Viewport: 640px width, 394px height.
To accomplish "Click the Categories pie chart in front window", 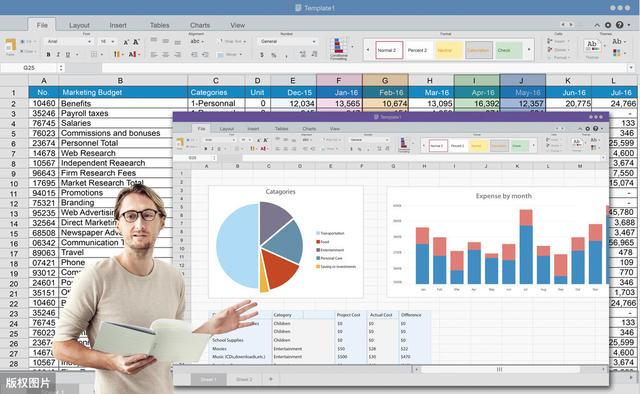I will pos(260,247).
